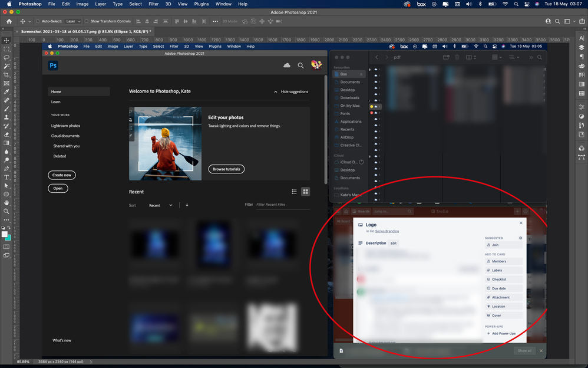
Task: Open the Auto-Select Layer dropdown
Action: point(73,21)
